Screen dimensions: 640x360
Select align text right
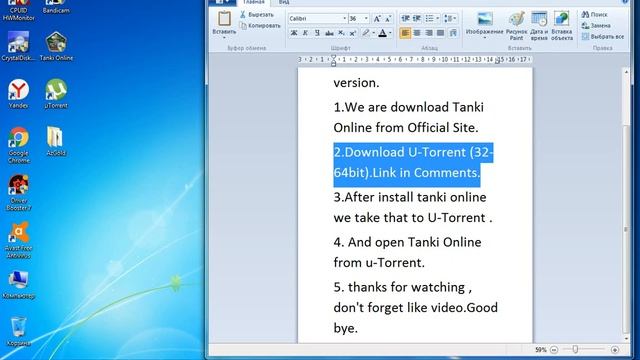click(x=429, y=33)
